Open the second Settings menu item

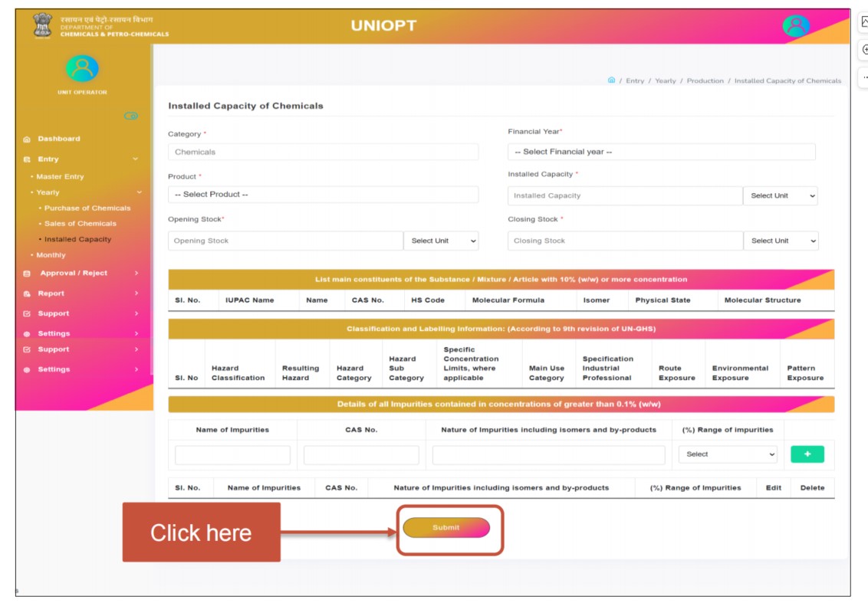pyautogui.click(x=54, y=369)
